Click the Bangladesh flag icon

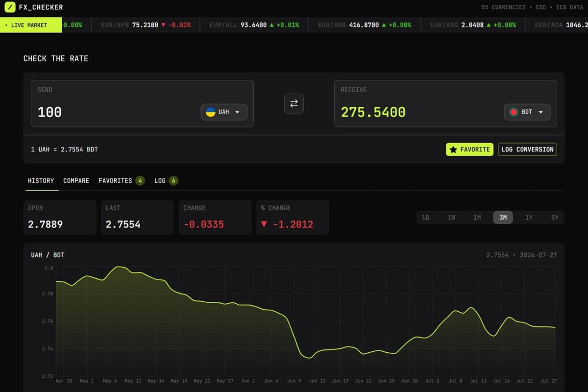[x=514, y=112]
